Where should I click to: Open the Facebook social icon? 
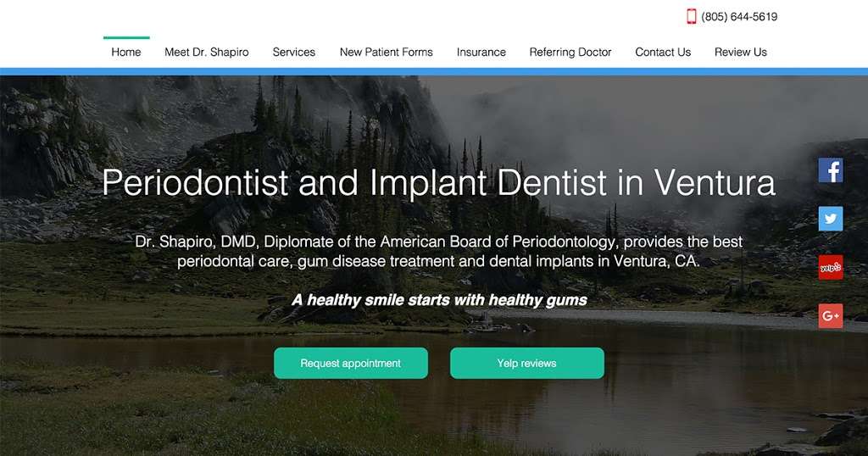(831, 170)
